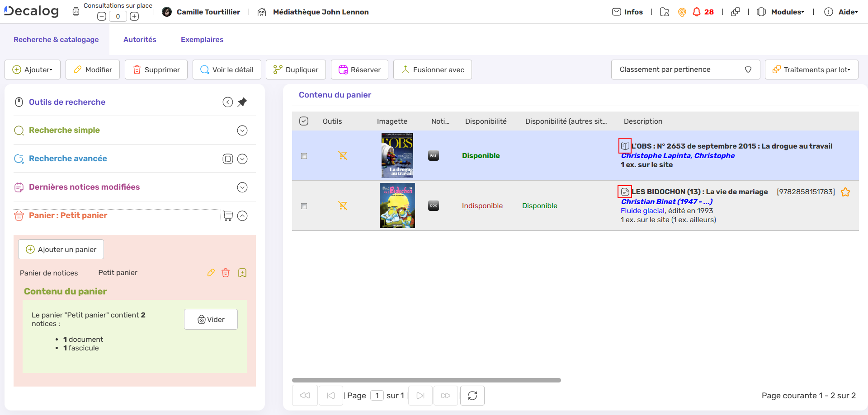Viewport: 868px width, 415px height.
Task: Switch to the Autorités tab
Action: pos(140,40)
